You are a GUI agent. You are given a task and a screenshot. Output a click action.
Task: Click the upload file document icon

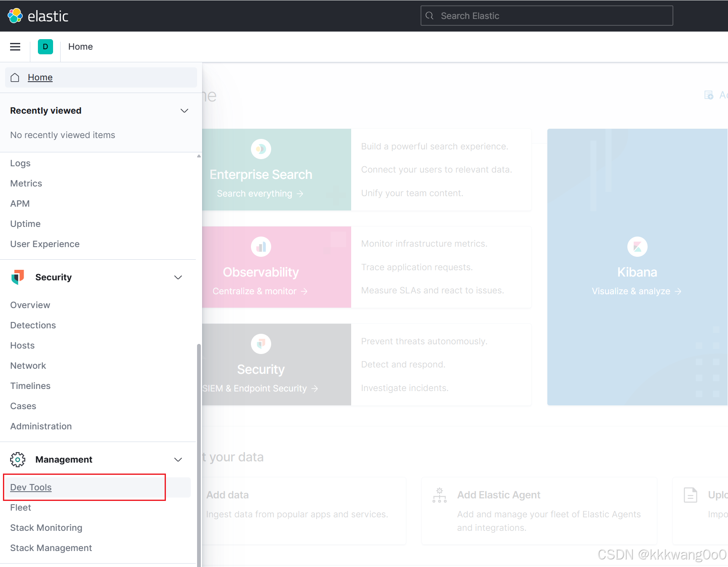pyautogui.click(x=691, y=495)
